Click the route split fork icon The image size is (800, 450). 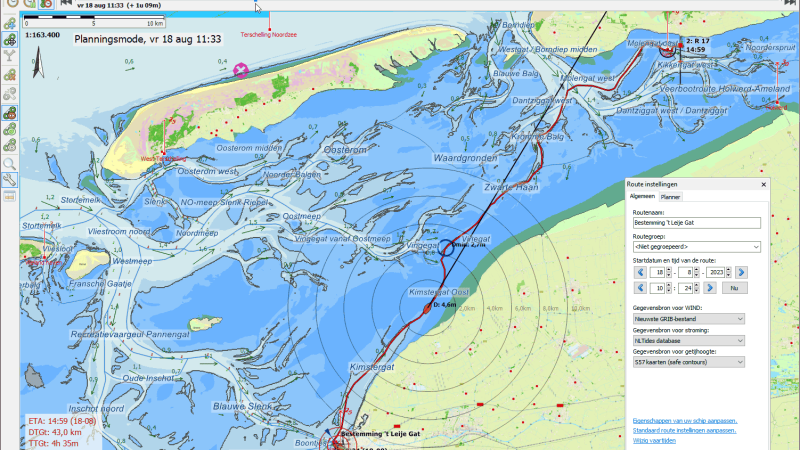tap(10, 56)
